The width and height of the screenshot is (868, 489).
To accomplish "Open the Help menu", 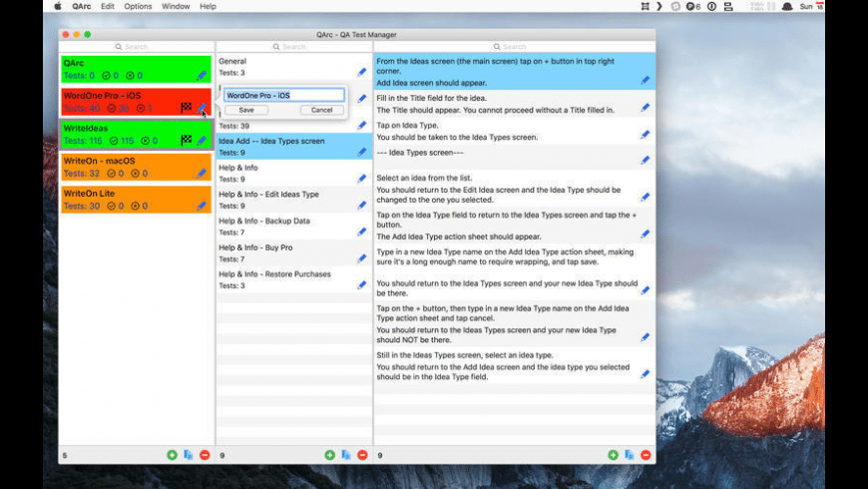I will 208,6.
